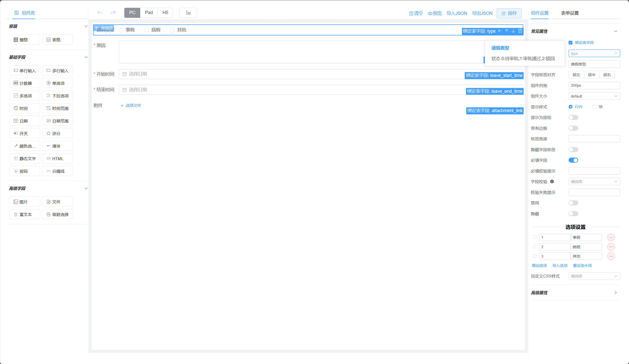
Task: Move selected field down with arrow
Action: pyautogui.click(x=513, y=31)
